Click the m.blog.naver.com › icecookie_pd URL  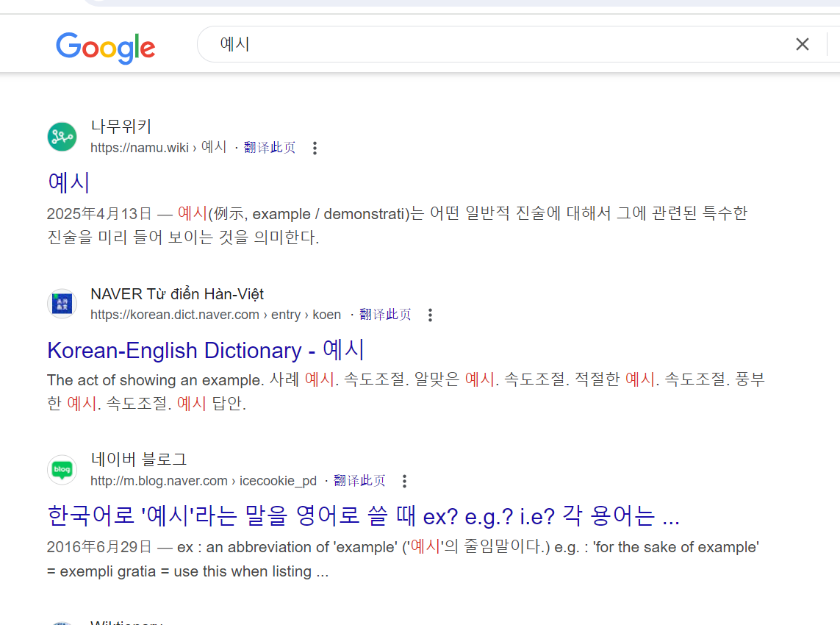click(x=204, y=481)
